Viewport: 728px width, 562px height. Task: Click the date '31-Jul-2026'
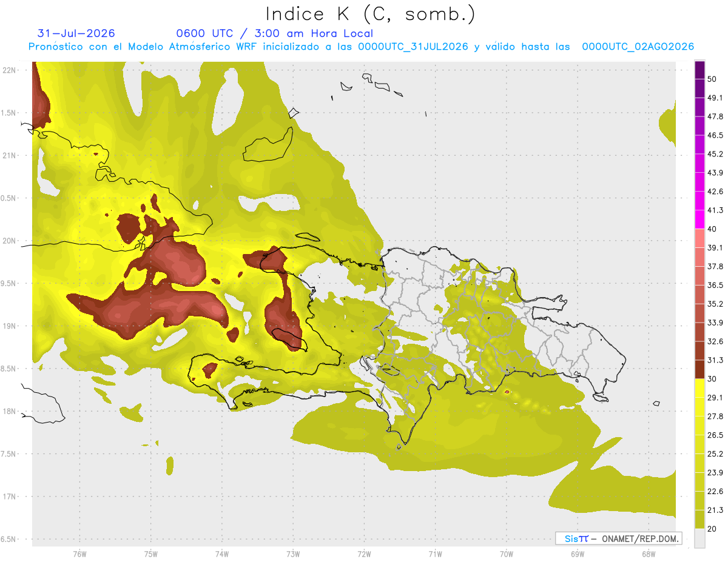click(x=76, y=33)
